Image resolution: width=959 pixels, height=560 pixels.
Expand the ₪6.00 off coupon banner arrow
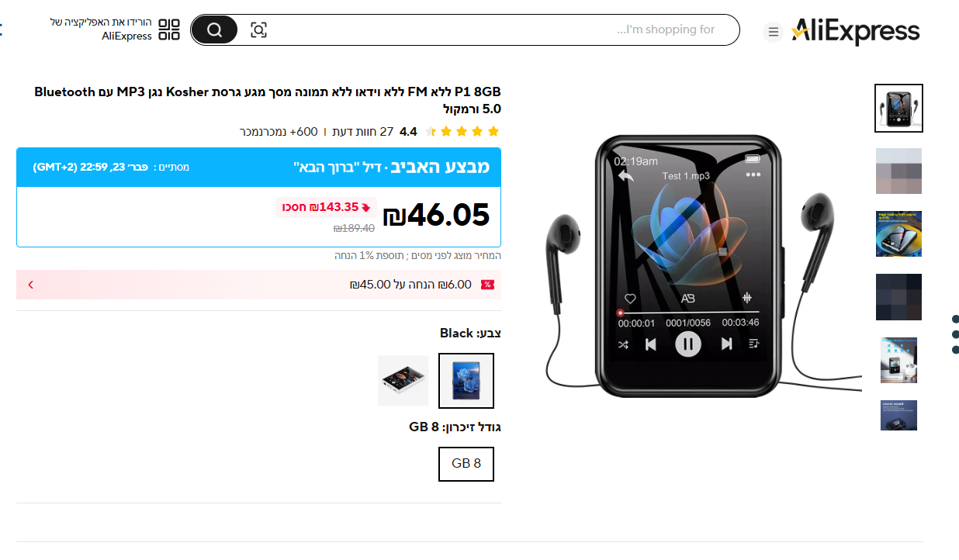point(31,285)
